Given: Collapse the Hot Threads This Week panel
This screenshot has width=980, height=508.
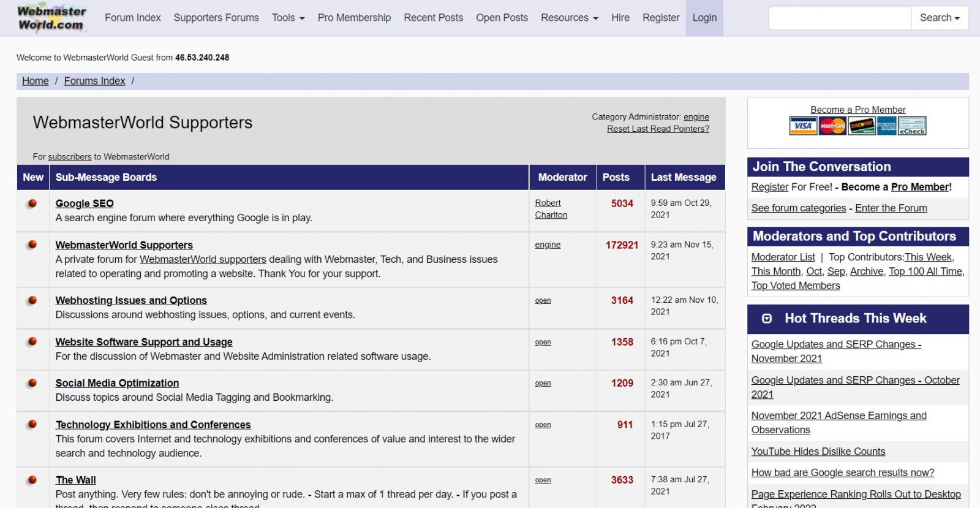Looking at the screenshot, I should coord(766,319).
